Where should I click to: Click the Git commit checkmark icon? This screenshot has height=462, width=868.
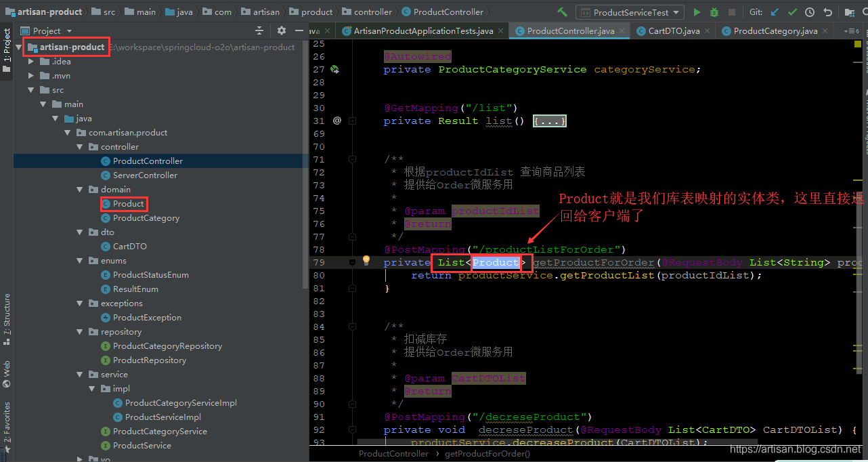[x=792, y=12]
